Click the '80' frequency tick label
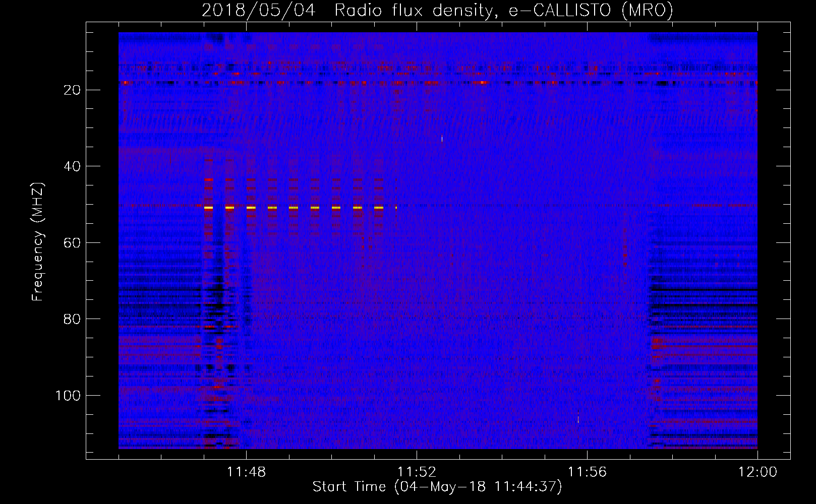This screenshot has width=816, height=504. 73,319
